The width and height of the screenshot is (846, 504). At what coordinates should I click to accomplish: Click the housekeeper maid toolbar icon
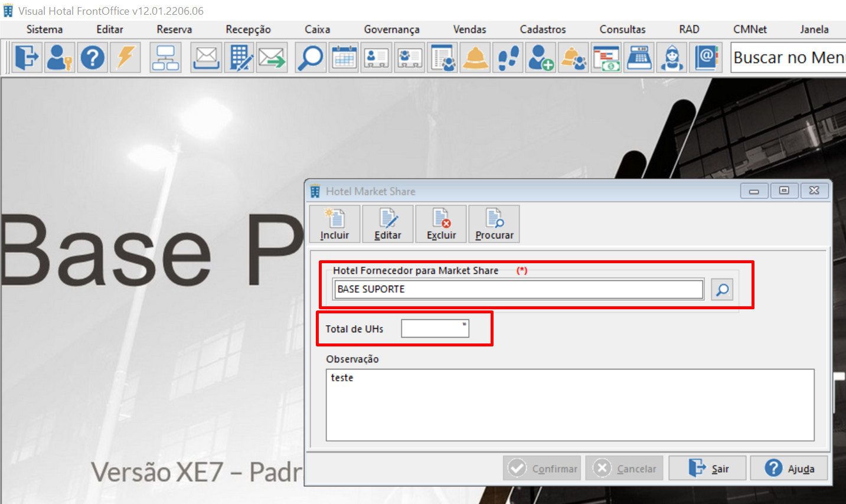click(x=672, y=58)
